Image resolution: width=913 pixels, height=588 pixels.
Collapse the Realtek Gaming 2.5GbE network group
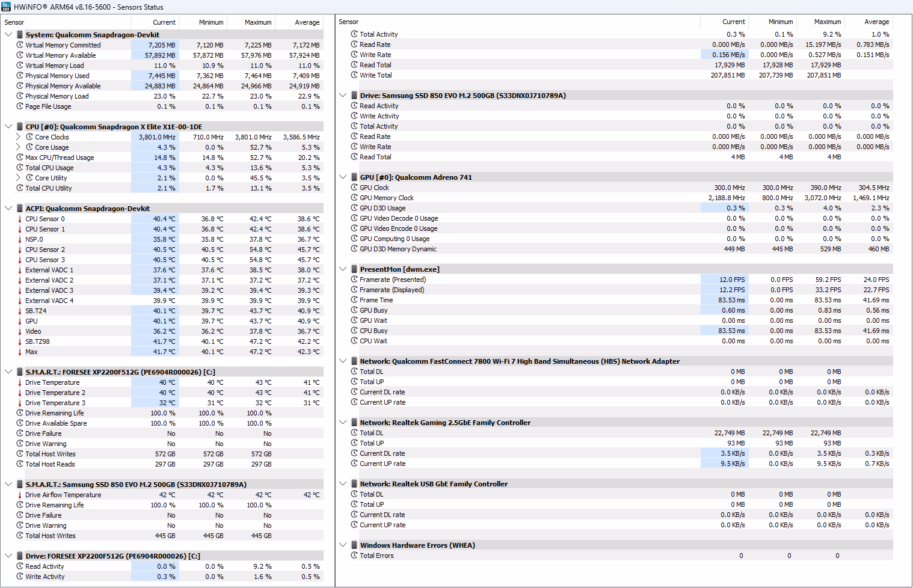click(x=343, y=423)
